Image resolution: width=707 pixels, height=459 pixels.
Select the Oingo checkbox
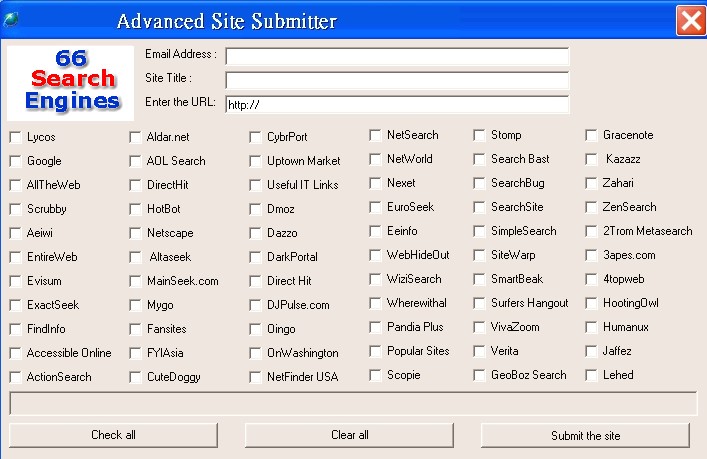(255, 329)
